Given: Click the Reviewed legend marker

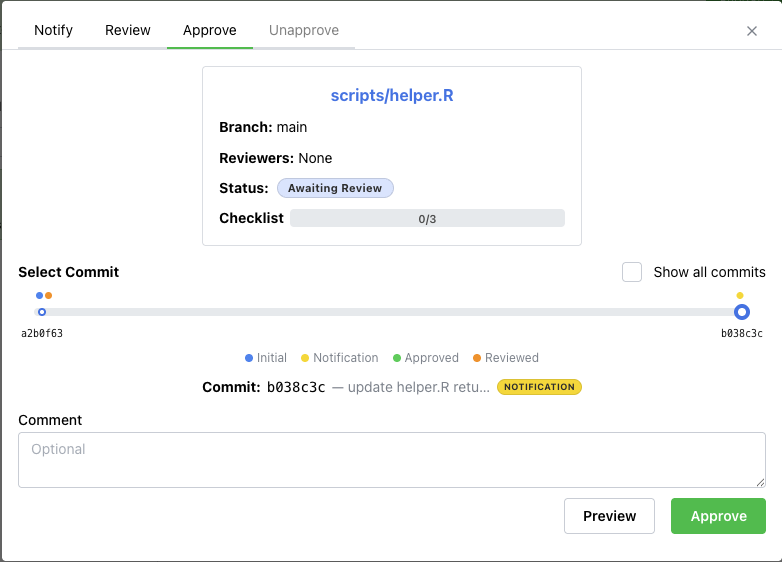Looking at the screenshot, I should pyautogui.click(x=477, y=358).
